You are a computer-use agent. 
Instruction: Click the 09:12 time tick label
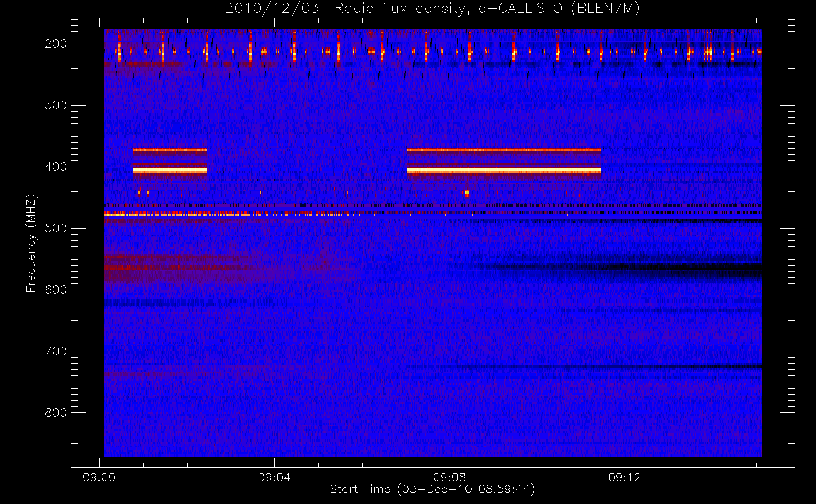coord(625,477)
